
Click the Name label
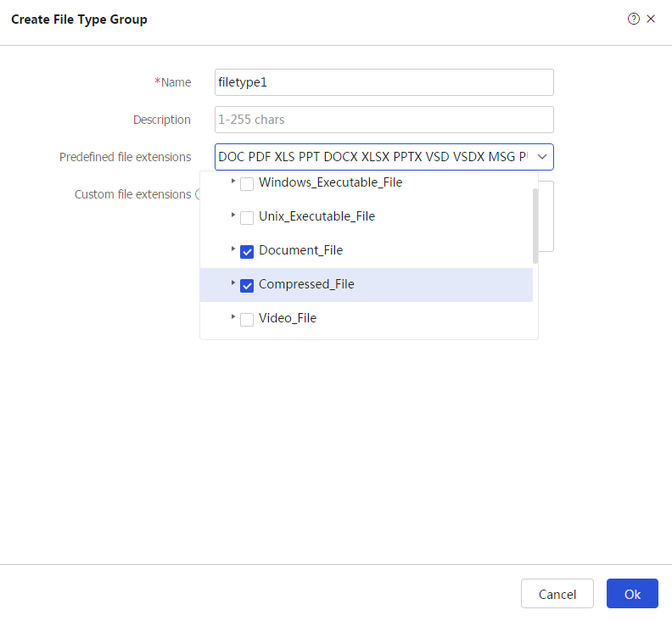(x=173, y=82)
